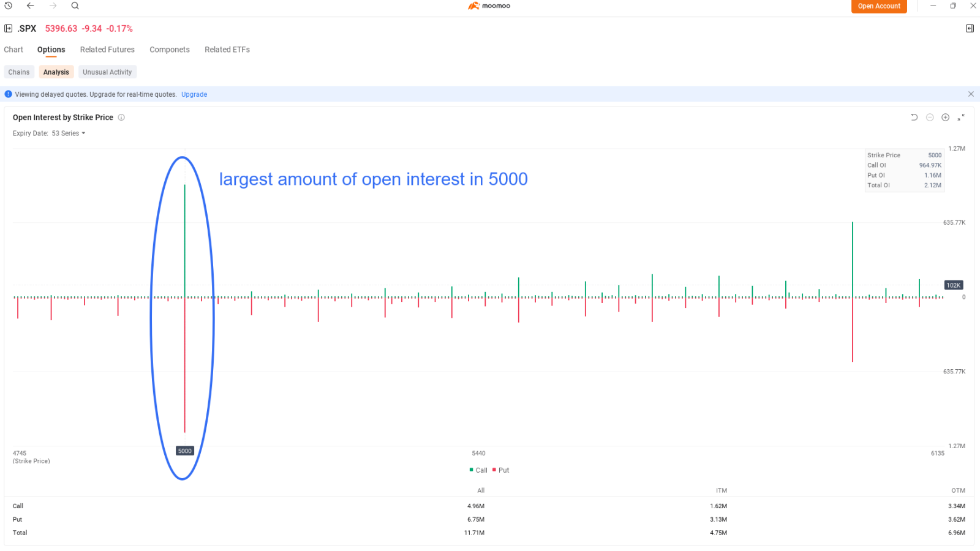Zoom out chart with minus icon
Image resolution: width=980 pixels, height=551 pixels.
(930, 117)
